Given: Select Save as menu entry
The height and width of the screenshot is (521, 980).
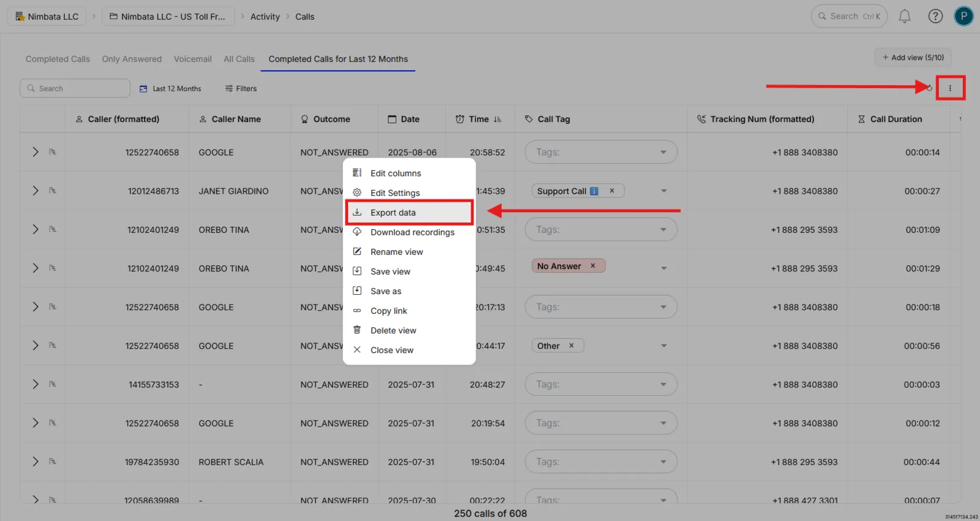Looking at the screenshot, I should 409,291.
